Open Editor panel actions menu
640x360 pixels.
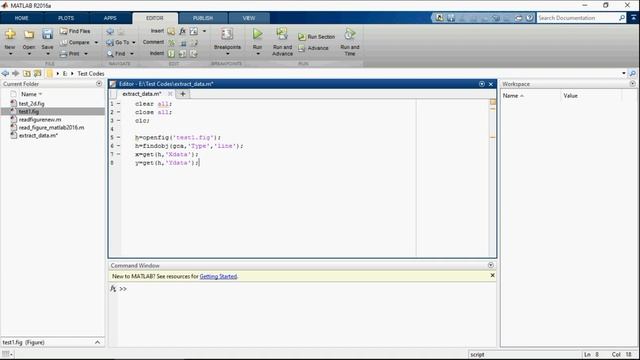(x=482, y=84)
